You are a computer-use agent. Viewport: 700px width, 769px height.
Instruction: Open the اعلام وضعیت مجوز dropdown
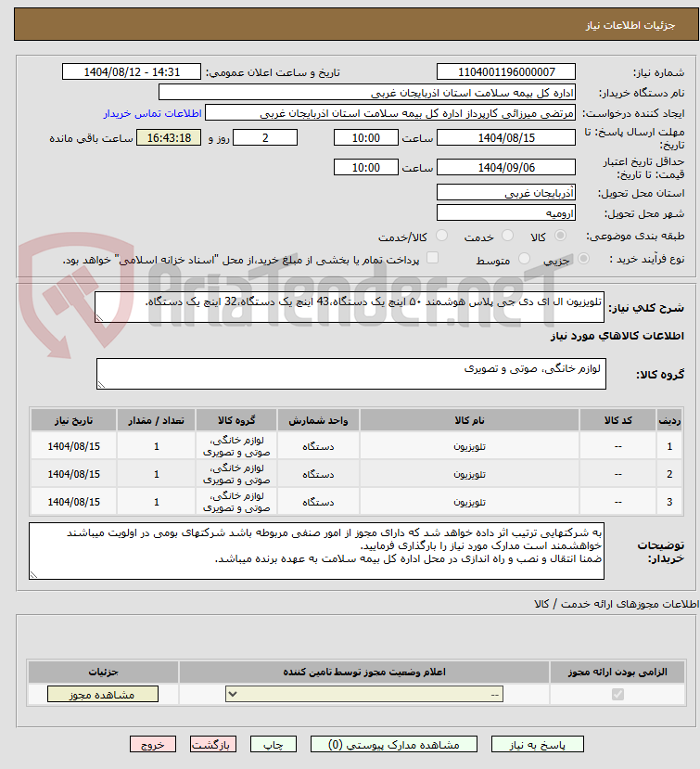pyautogui.click(x=364, y=694)
